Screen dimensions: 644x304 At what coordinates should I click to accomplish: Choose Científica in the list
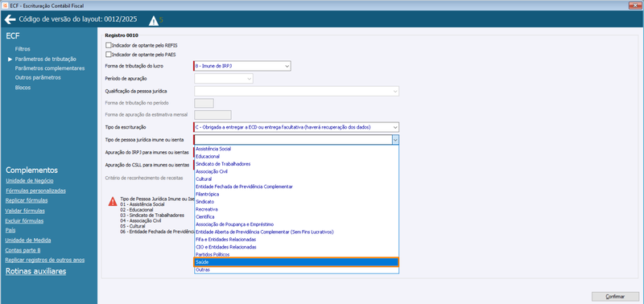pyautogui.click(x=296, y=216)
